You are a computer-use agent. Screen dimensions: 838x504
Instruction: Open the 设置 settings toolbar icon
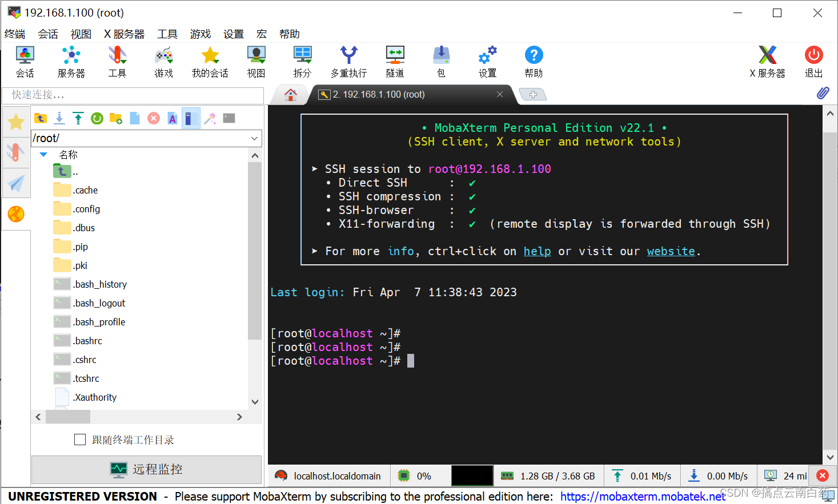coord(487,62)
